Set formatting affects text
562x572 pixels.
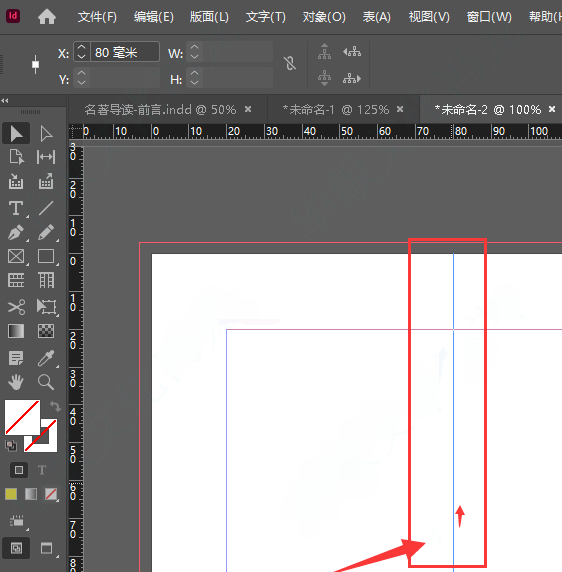tap(42, 470)
